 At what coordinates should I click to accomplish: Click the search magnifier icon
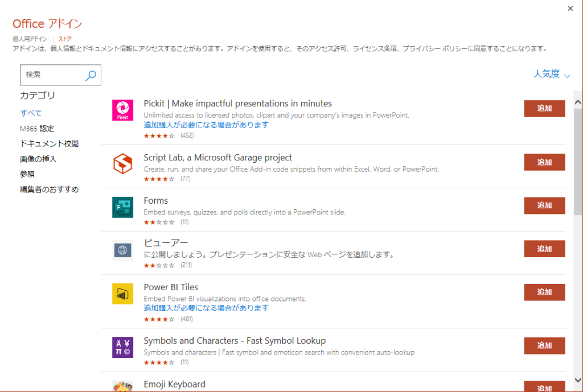(91, 75)
